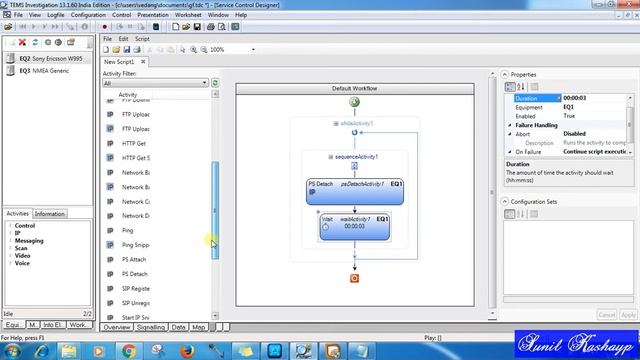The width and height of the screenshot is (640, 360).
Task: Click categorized icon in Configuration Sets panel
Action: click(x=510, y=214)
